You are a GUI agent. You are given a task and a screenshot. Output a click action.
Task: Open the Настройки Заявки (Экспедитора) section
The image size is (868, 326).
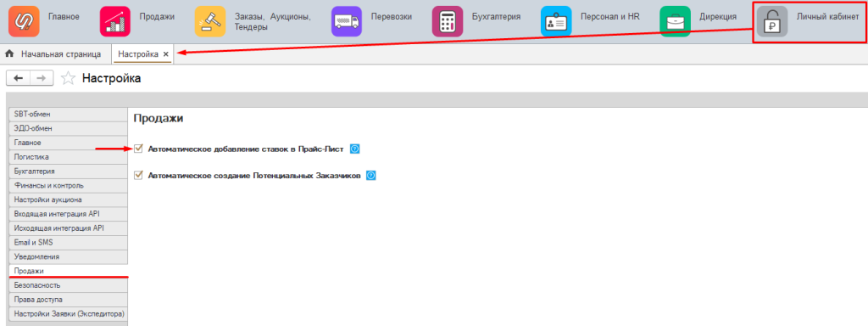69,314
